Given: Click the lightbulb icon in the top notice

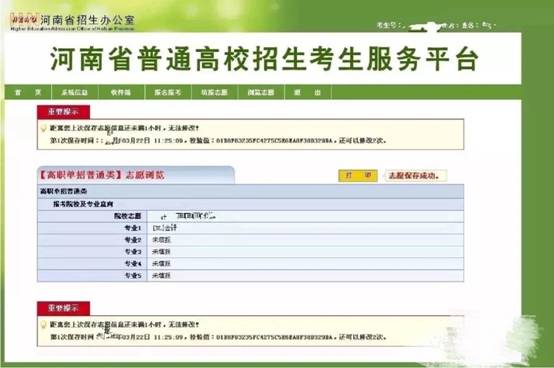Looking at the screenshot, I should click(x=43, y=128).
